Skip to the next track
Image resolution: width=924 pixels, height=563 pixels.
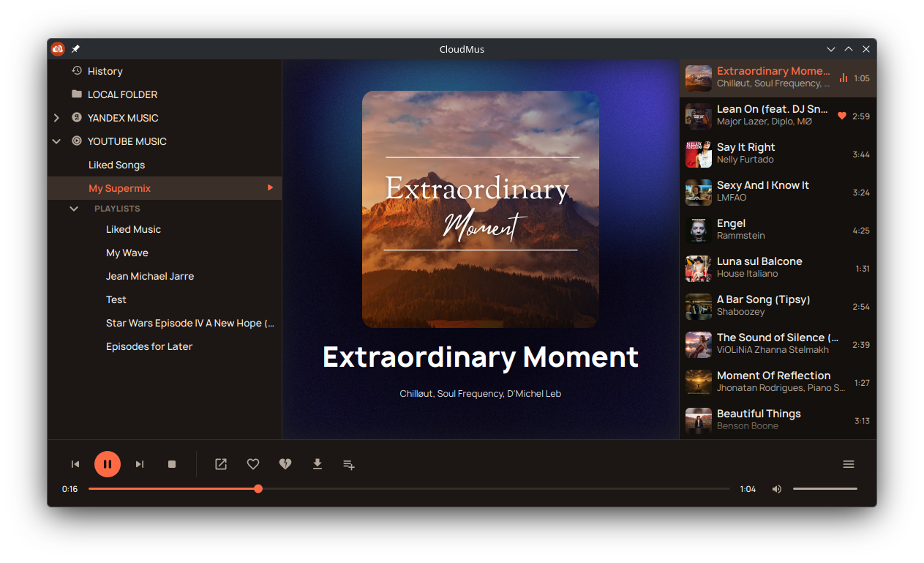tap(140, 464)
